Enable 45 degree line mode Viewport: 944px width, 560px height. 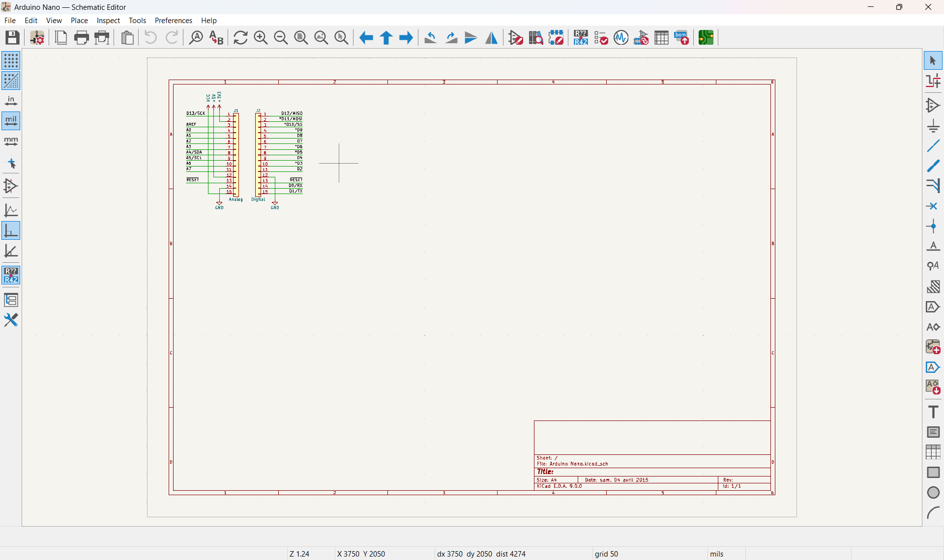11,251
